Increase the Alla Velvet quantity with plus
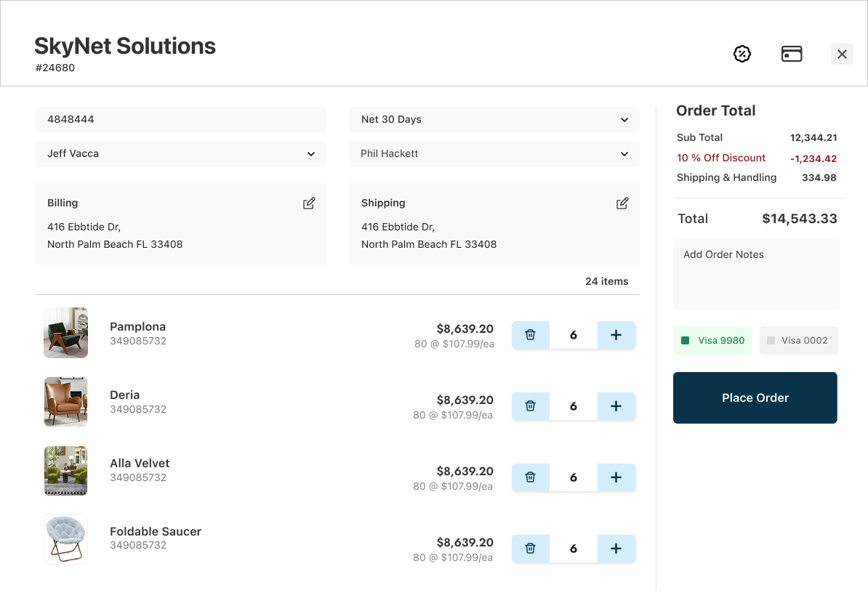868x606 pixels. [x=616, y=477]
